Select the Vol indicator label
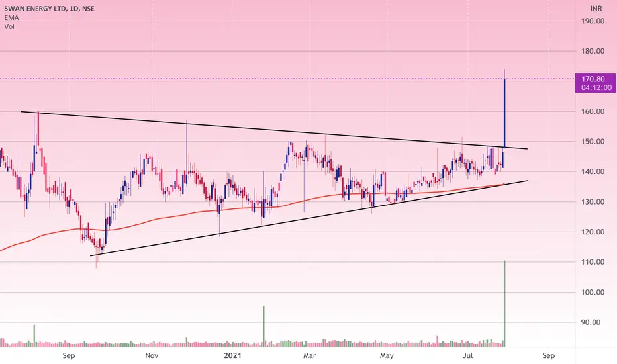Viewport: 617px width, 364px height. tap(9, 26)
